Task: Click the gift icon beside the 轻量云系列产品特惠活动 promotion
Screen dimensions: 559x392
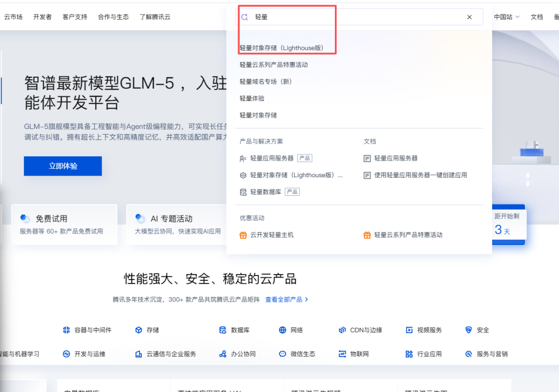Action: [x=367, y=235]
